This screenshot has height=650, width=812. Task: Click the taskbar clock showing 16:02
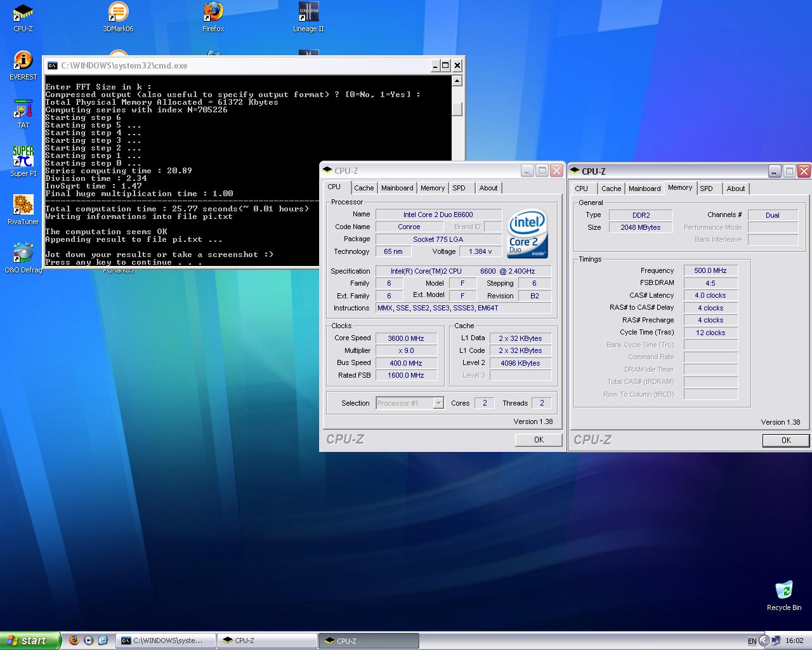(794, 641)
